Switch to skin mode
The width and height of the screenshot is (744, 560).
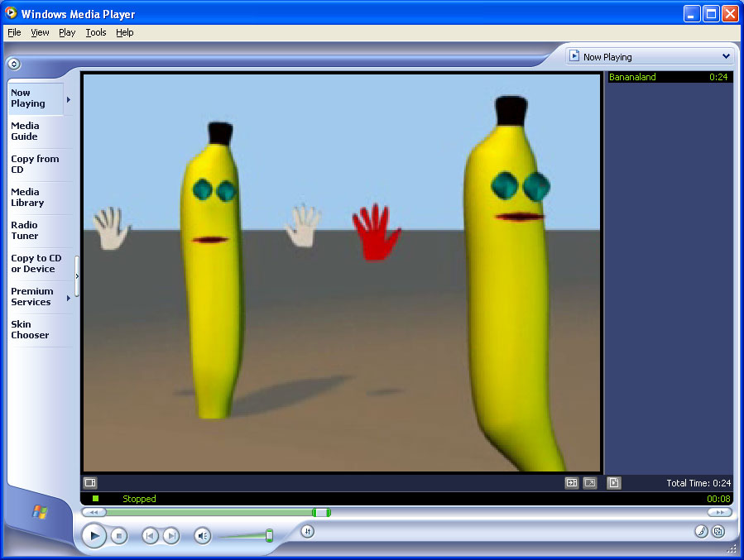pyautogui.click(x=718, y=532)
